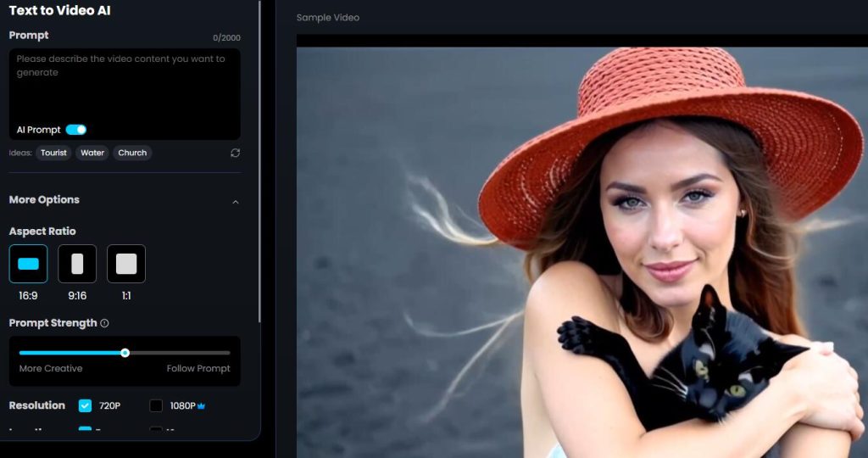The height and width of the screenshot is (458, 868).
Task: Select the 9:16 portrait aspect ratio icon
Action: (x=77, y=264)
